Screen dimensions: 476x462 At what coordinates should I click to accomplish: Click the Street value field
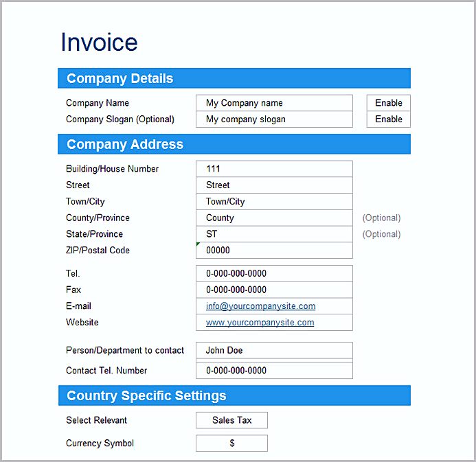274,185
